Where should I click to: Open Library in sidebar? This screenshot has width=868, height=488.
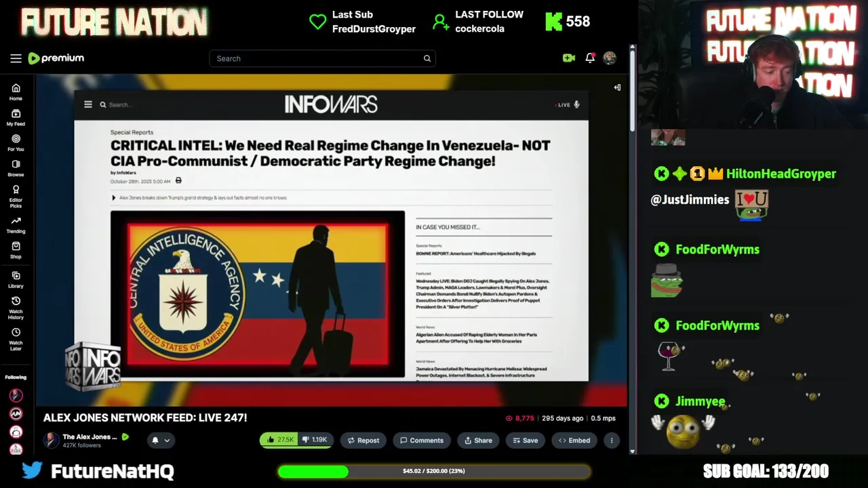pyautogui.click(x=16, y=280)
